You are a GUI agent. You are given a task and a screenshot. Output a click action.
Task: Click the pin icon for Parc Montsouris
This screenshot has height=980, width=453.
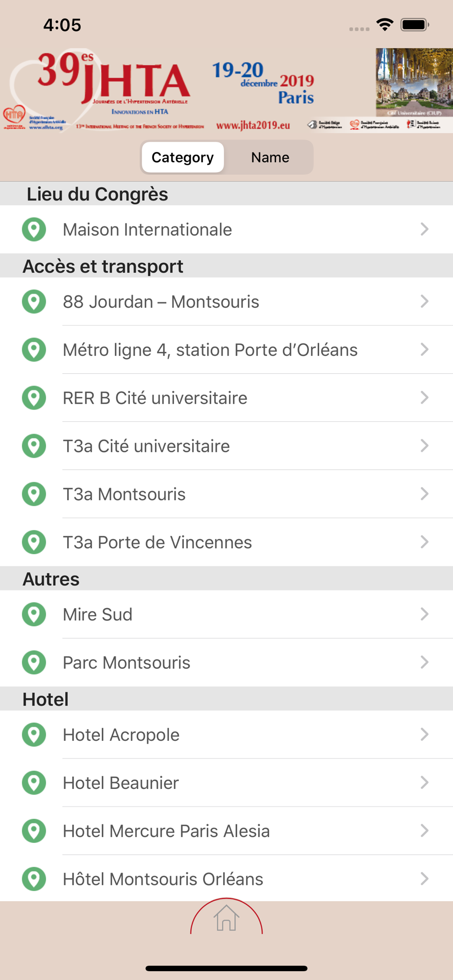pyautogui.click(x=34, y=662)
